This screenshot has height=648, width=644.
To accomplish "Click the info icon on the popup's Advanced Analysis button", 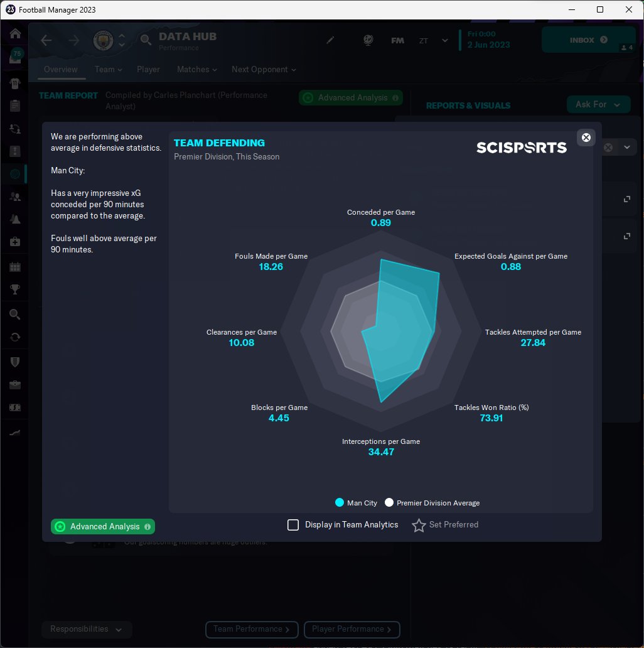I will 148,527.
